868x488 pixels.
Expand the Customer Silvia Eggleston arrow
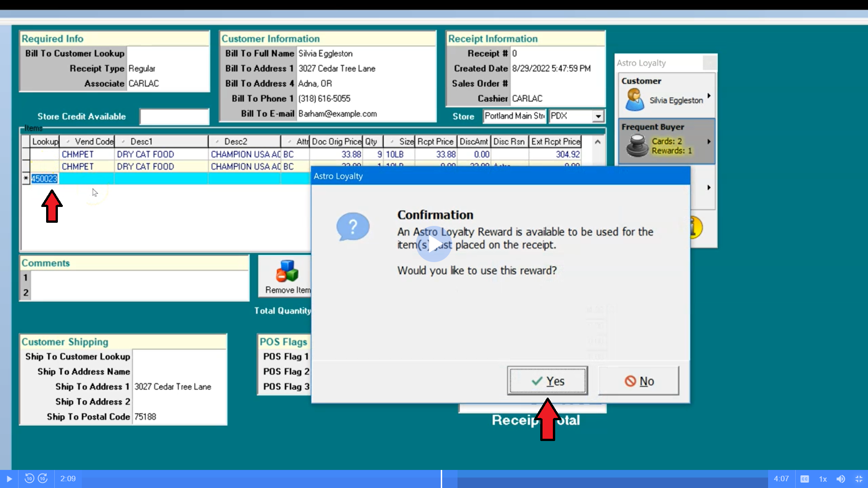click(x=709, y=96)
